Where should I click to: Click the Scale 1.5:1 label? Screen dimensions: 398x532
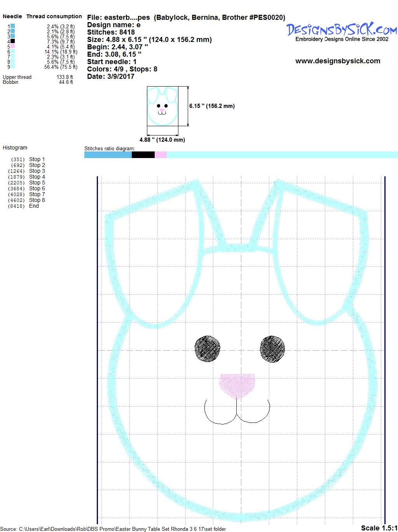(x=379, y=528)
